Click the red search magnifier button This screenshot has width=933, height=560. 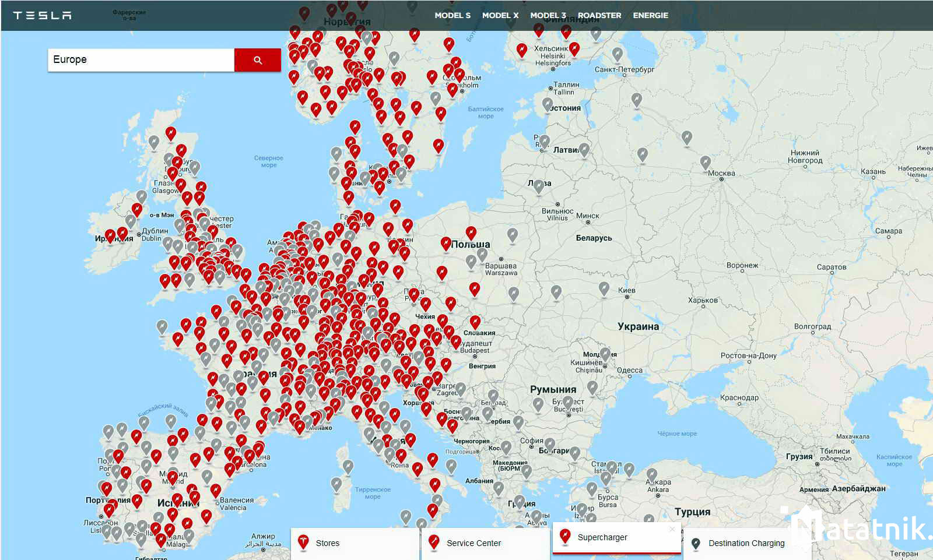point(257,60)
